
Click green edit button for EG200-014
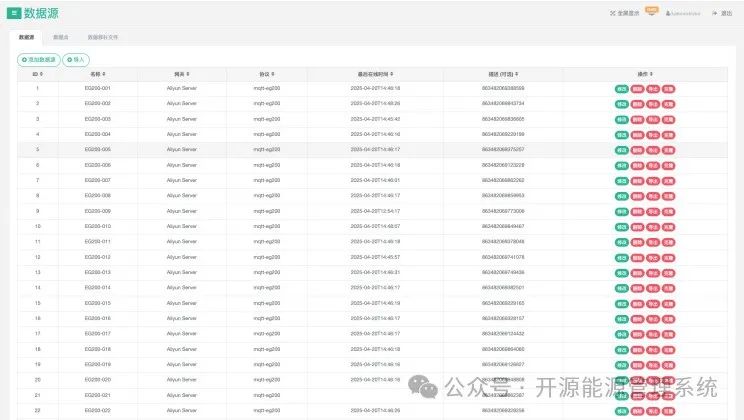[x=622, y=288]
